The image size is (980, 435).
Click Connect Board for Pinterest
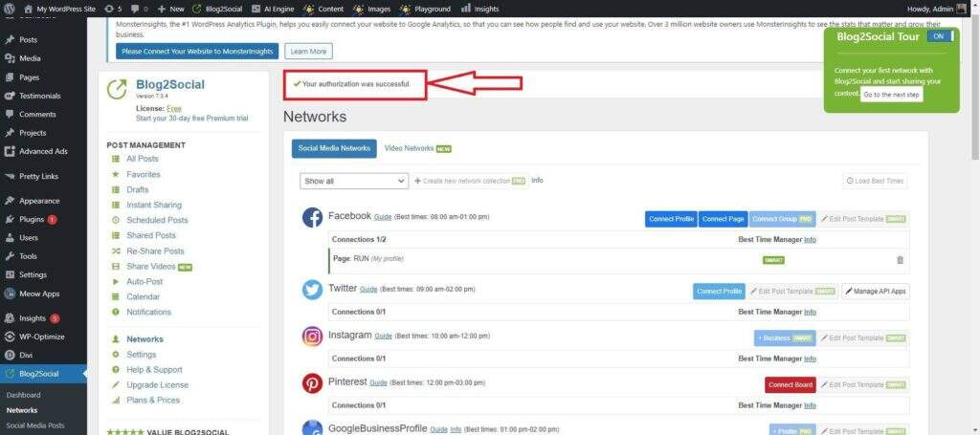(x=791, y=385)
